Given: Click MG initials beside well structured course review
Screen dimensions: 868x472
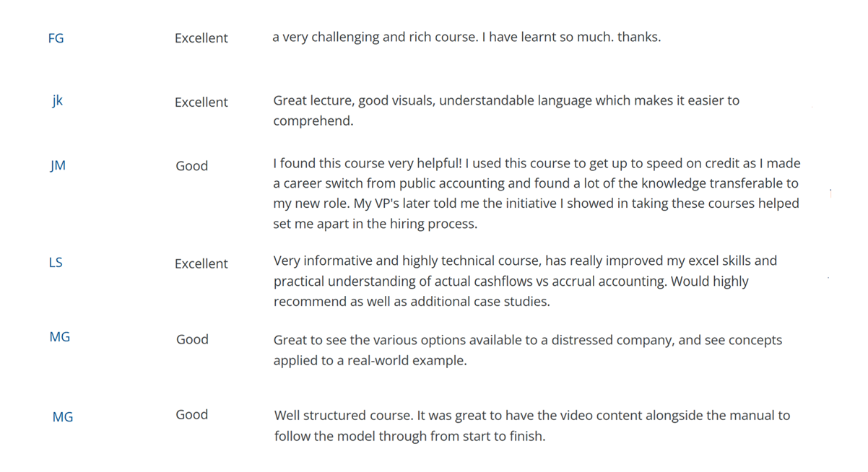Looking at the screenshot, I should coord(63,417).
